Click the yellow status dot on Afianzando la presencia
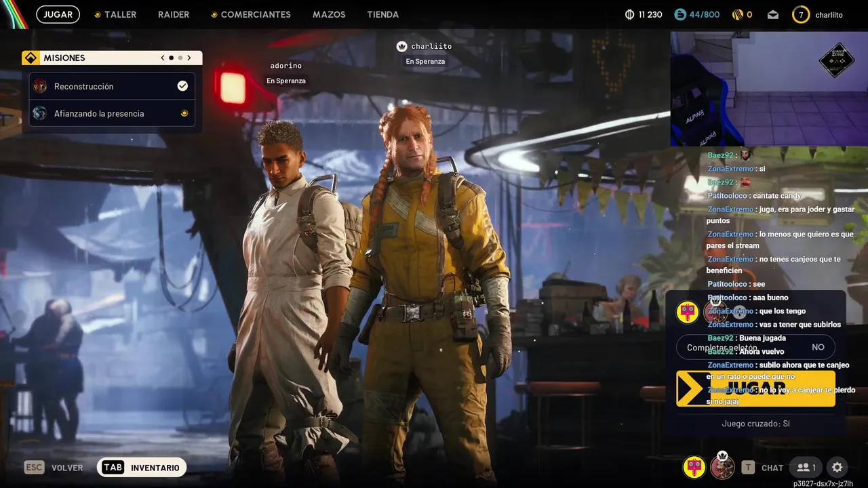Image resolution: width=868 pixels, height=488 pixels. (184, 113)
